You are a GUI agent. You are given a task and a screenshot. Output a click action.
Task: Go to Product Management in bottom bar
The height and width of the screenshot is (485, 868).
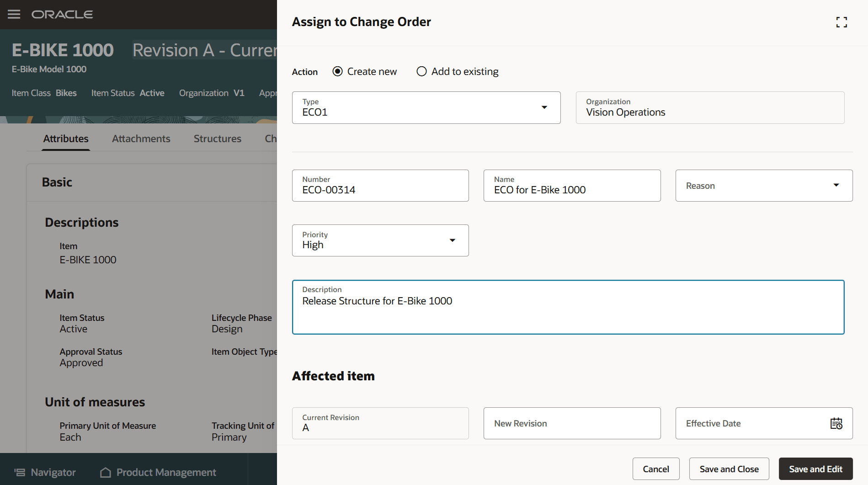click(x=158, y=472)
